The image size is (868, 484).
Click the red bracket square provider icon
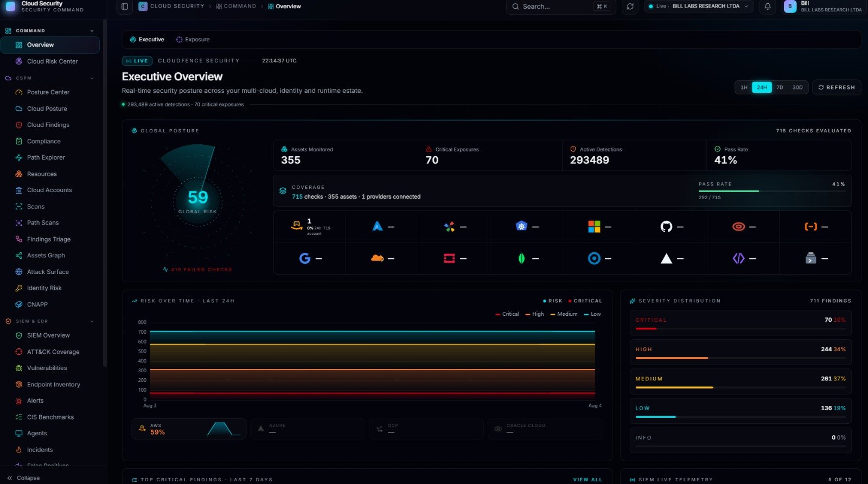(x=449, y=258)
